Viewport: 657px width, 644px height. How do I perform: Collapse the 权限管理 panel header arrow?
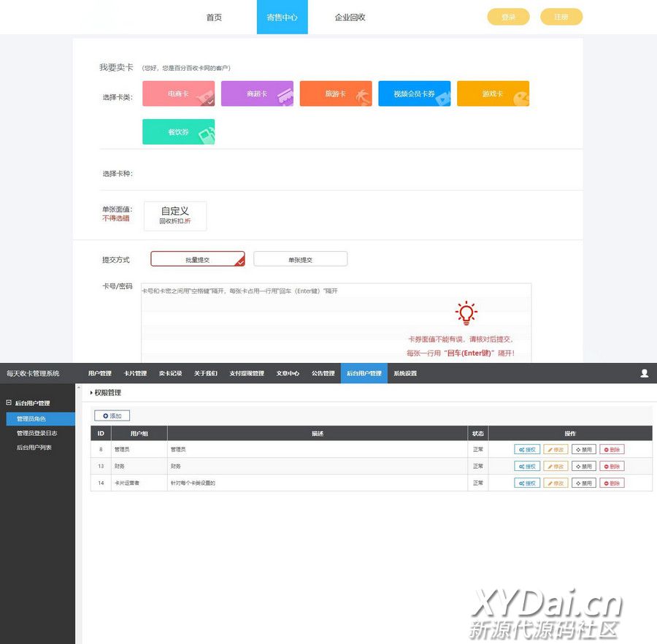(x=92, y=393)
